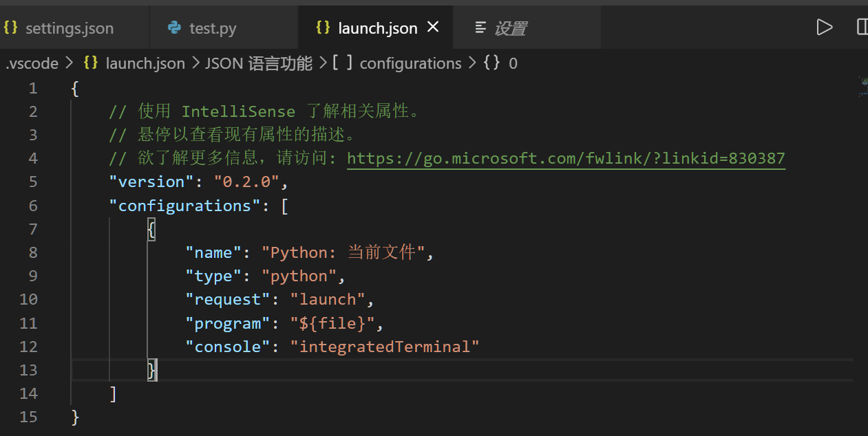Open the go.microsoft.com fwlink URL
Screen dimensions: 868x436
pos(566,157)
